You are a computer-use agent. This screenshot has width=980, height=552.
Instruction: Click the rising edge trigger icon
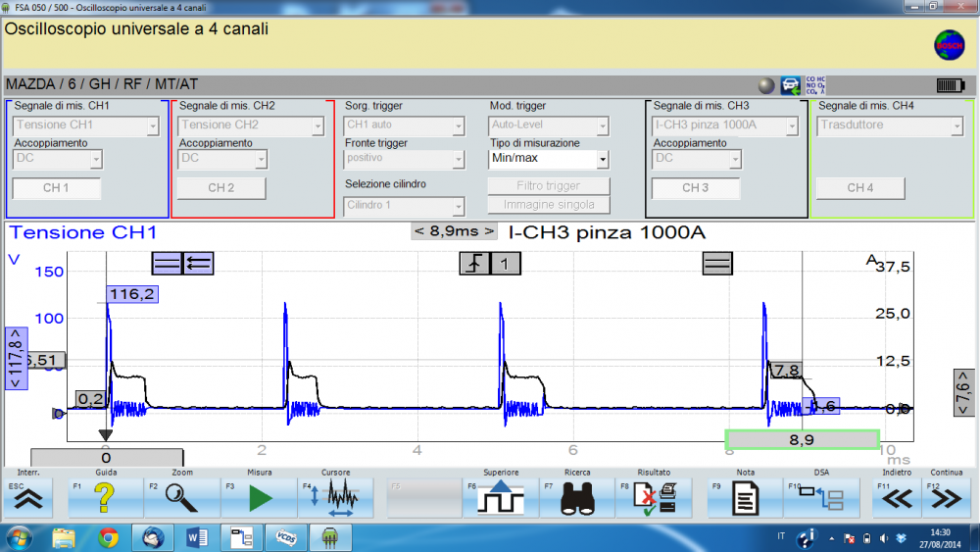click(474, 263)
